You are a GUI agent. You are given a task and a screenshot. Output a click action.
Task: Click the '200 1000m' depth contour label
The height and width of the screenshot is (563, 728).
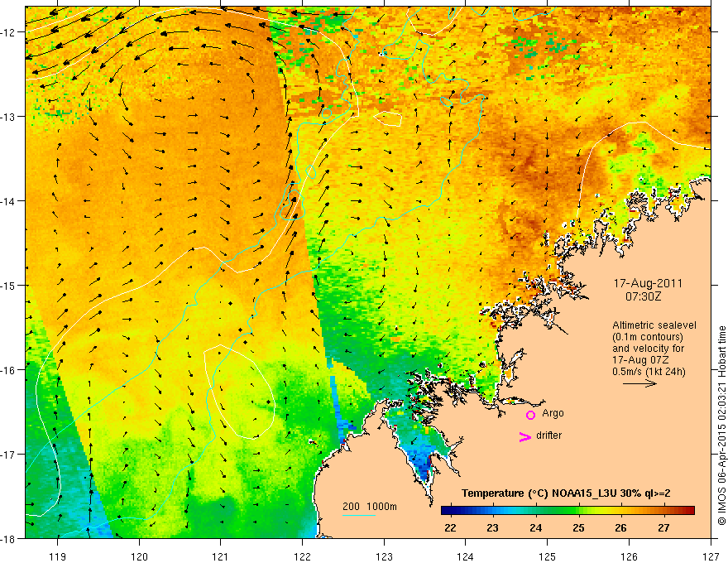370,507
